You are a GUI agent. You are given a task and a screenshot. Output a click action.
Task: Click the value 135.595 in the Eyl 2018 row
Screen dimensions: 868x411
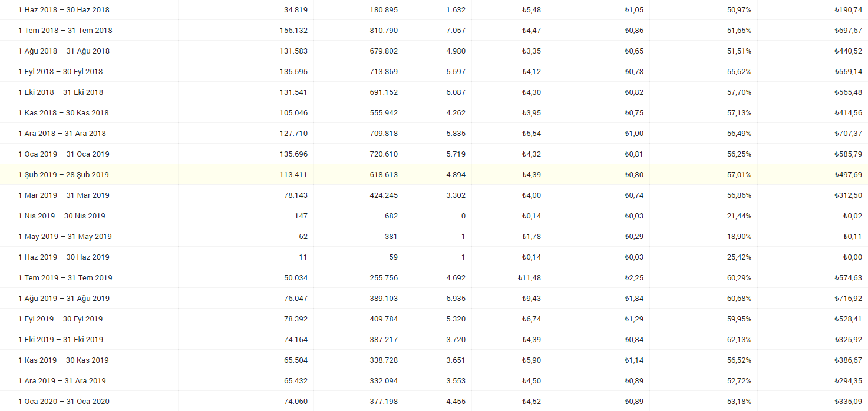tap(293, 72)
